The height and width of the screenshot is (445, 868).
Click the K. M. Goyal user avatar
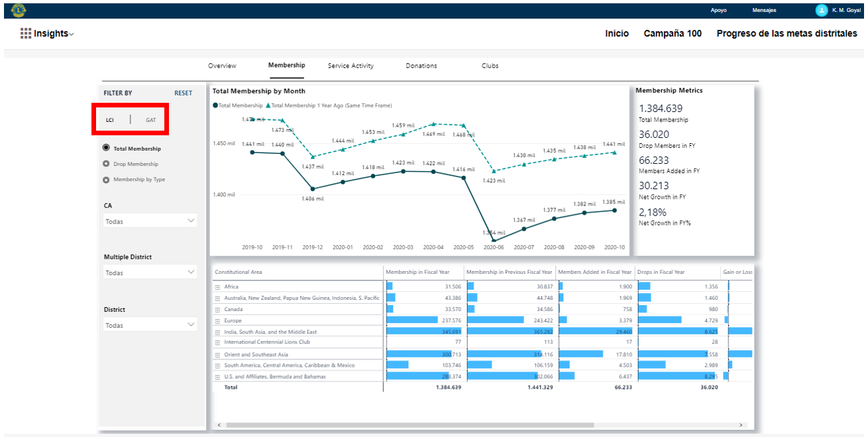click(x=822, y=10)
